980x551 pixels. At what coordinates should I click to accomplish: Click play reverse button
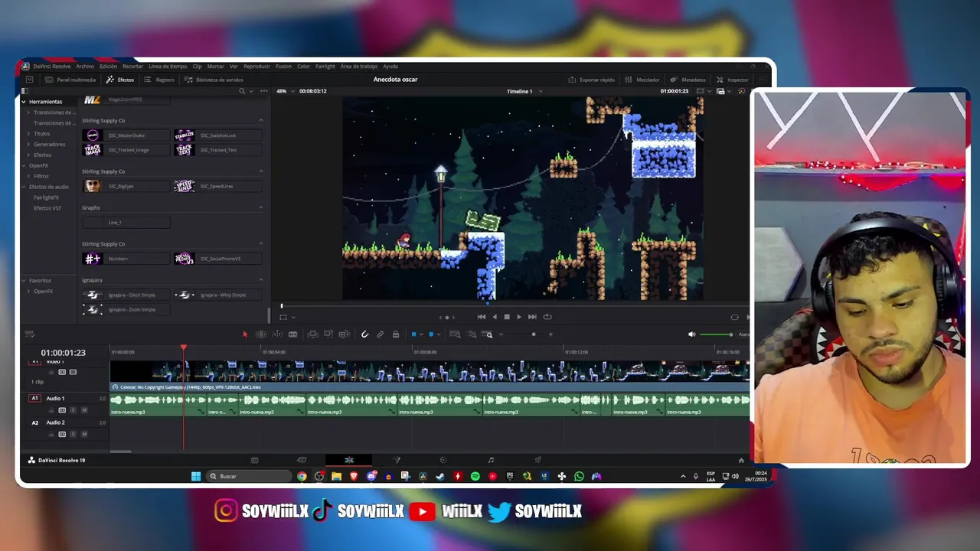pos(494,317)
